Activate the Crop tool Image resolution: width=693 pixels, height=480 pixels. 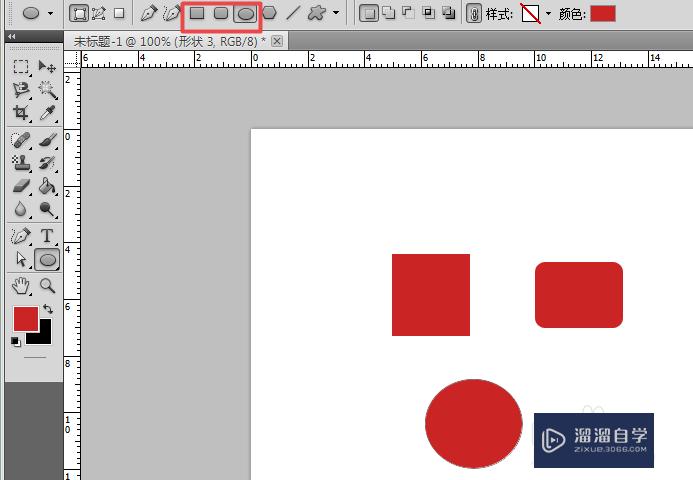click(21, 113)
